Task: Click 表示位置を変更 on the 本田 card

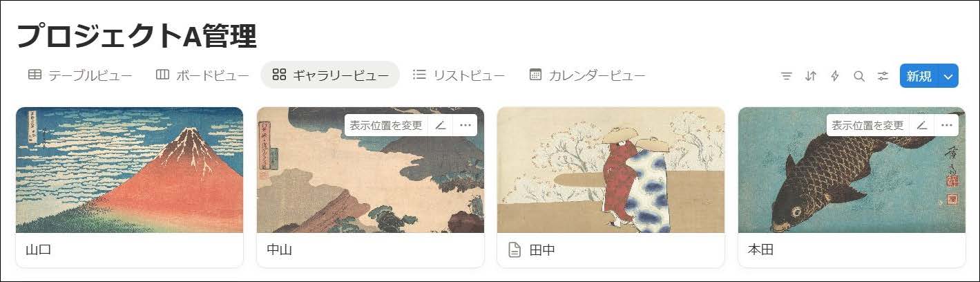Action: point(867,125)
